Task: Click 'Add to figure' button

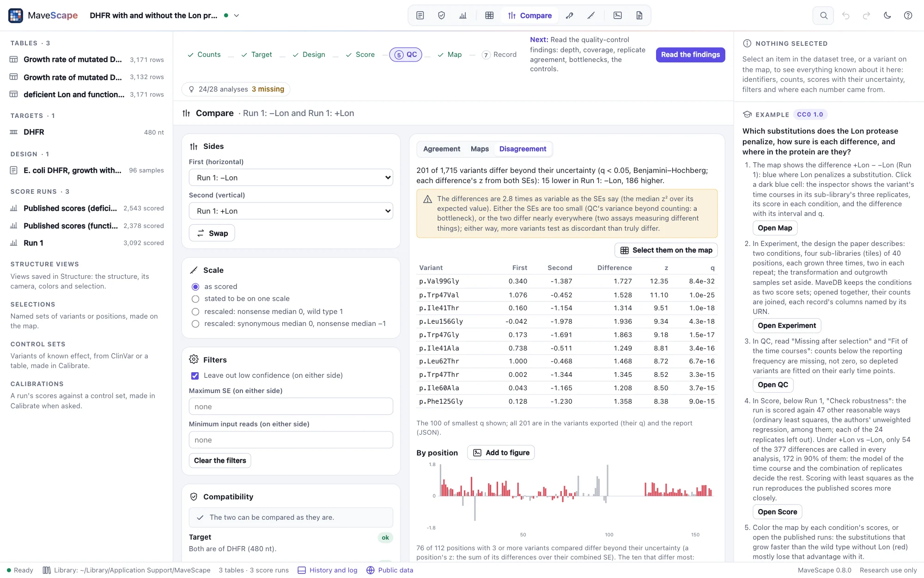Action: click(x=501, y=453)
